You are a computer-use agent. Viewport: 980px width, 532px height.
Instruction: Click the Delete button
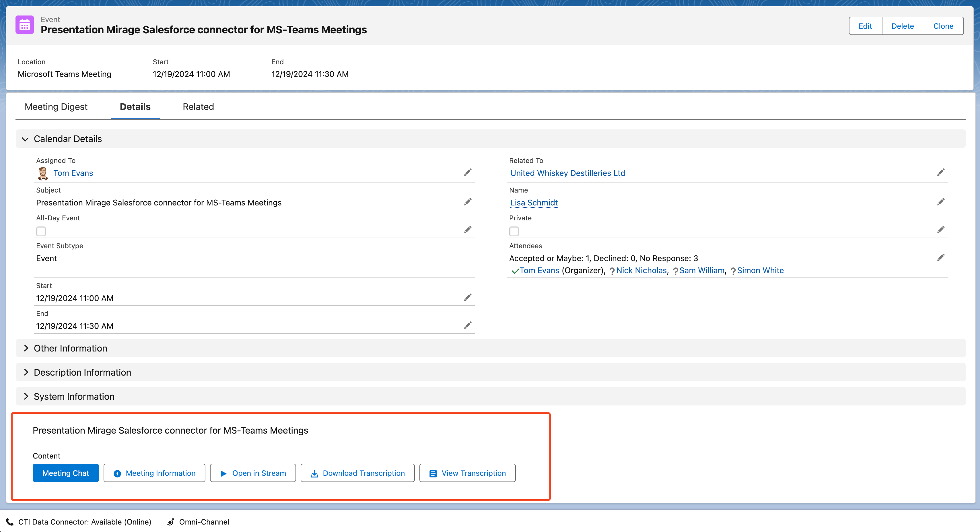tap(902, 26)
